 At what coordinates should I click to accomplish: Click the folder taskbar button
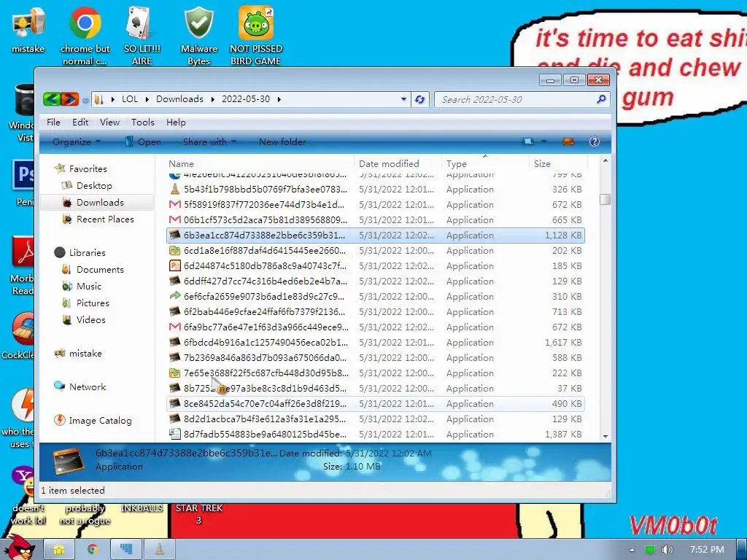pyautogui.click(x=59, y=549)
